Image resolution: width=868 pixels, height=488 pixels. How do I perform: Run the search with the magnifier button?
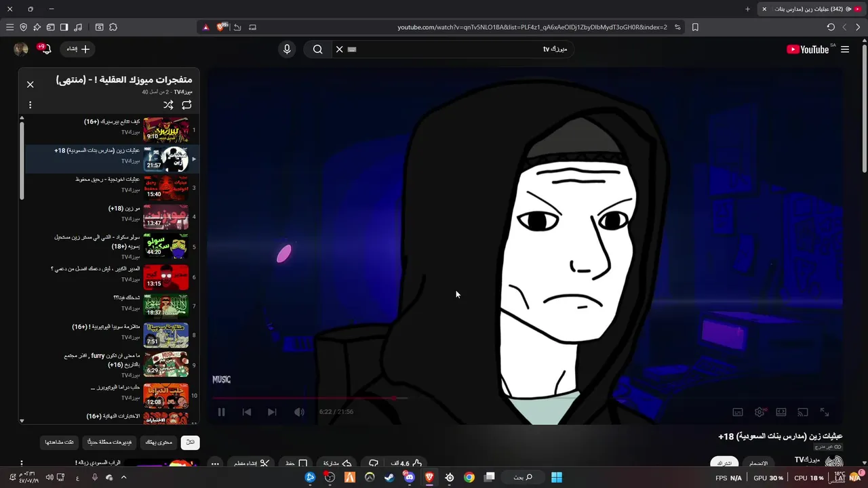[x=317, y=49]
